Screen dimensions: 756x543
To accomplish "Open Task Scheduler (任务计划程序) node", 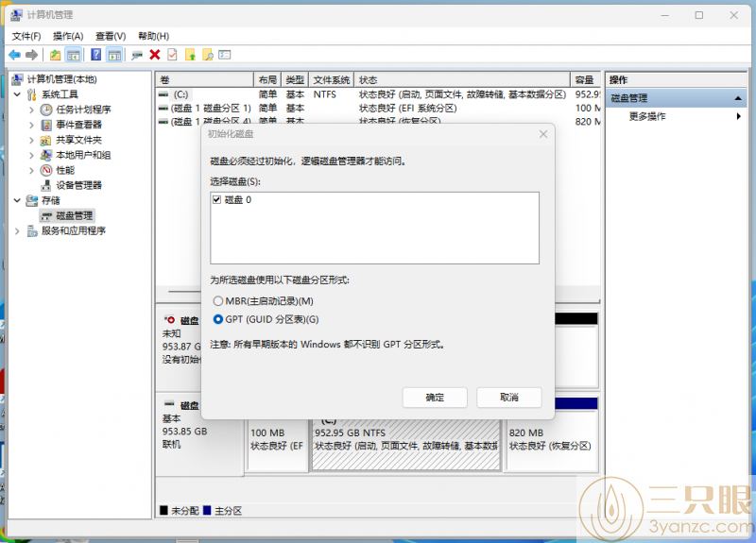I will click(x=83, y=110).
